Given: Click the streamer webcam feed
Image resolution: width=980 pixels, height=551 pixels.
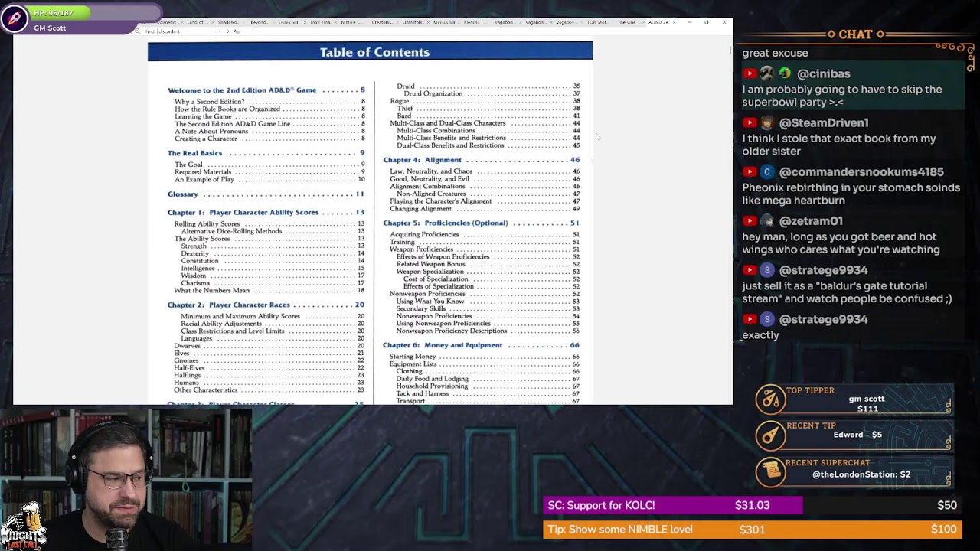Looking at the screenshot, I should tap(126, 480).
